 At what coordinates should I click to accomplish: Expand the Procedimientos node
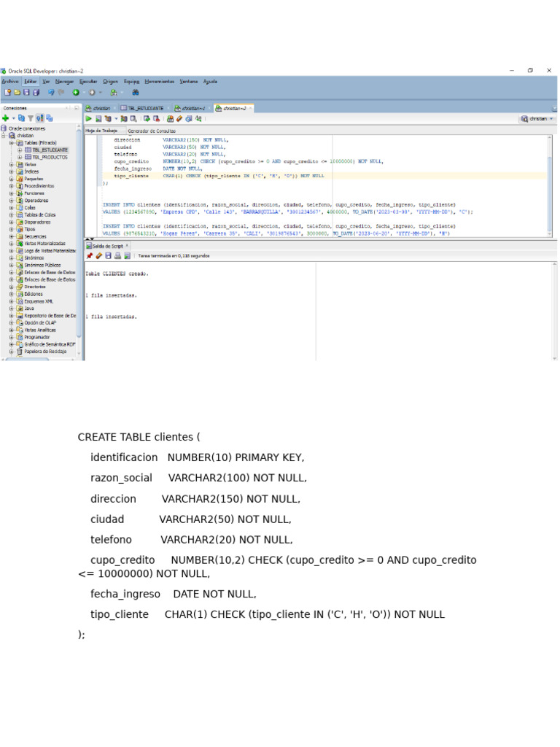(x=12, y=186)
